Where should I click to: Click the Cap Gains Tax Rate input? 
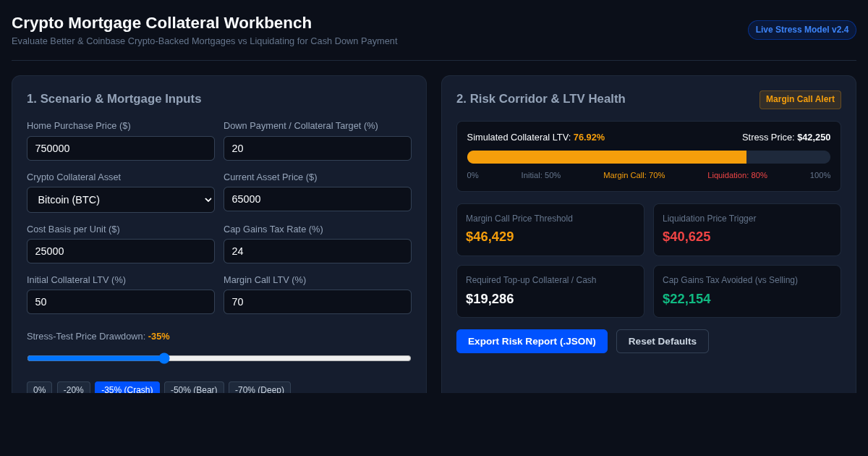[x=318, y=251]
